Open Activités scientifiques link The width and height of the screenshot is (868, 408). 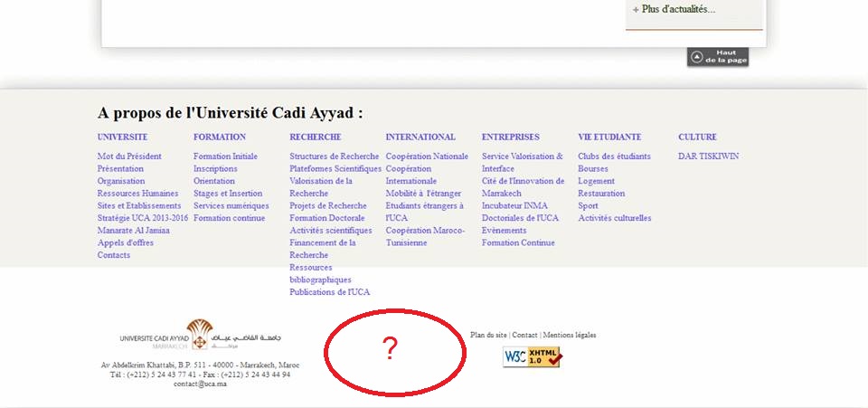point(331,231)
